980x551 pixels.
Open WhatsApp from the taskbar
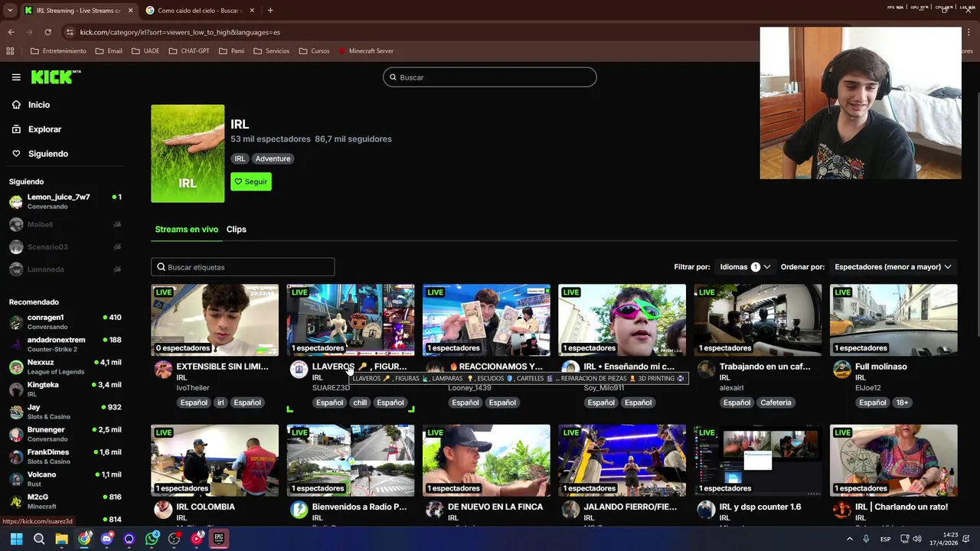click(152, 539)
